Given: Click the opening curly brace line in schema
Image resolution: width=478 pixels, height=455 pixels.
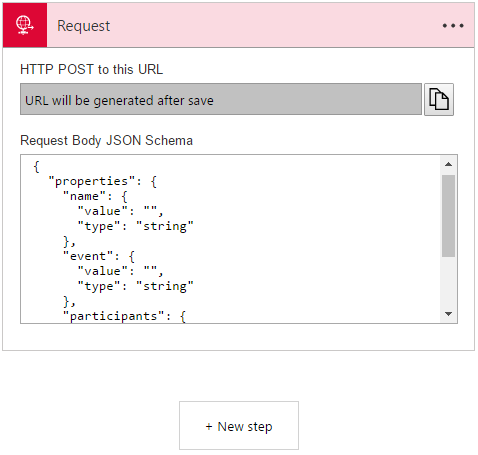Looking at the screenshot, I should 37,166.
